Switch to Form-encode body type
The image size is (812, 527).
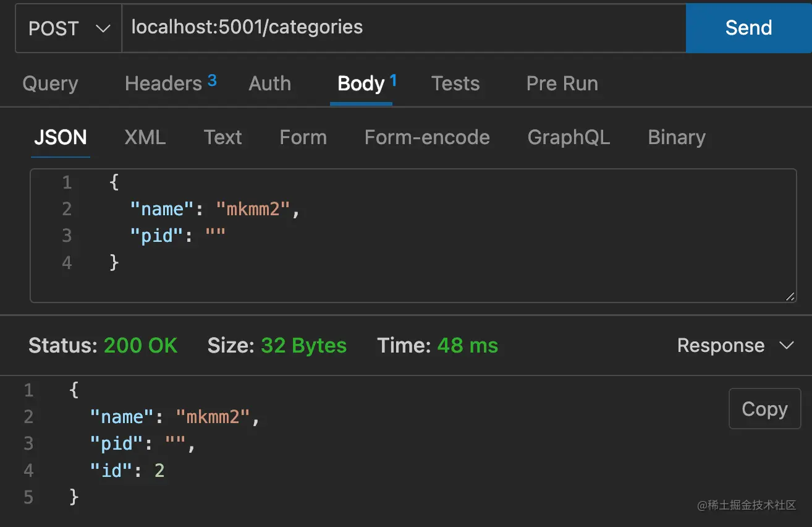(427, 137)
